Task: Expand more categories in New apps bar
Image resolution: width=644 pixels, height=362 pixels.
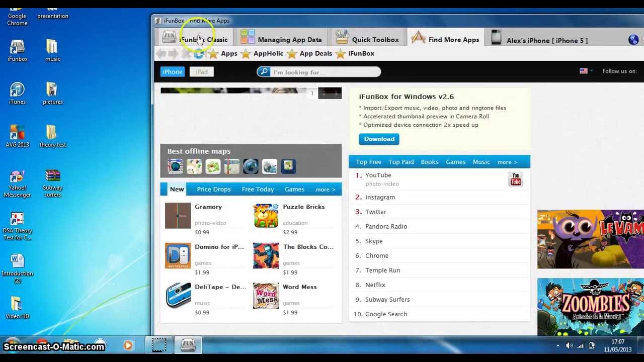Action: coord(325,190)
